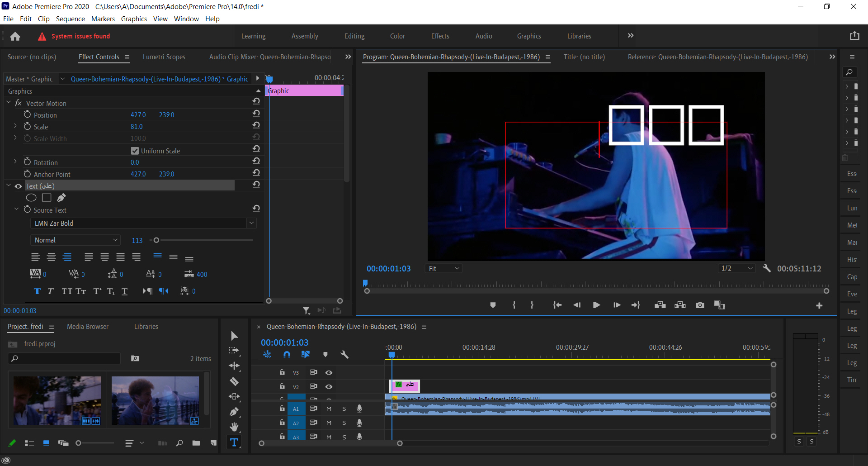
Task: Toggle Position animation stopwatch
Action: point(27,114)
